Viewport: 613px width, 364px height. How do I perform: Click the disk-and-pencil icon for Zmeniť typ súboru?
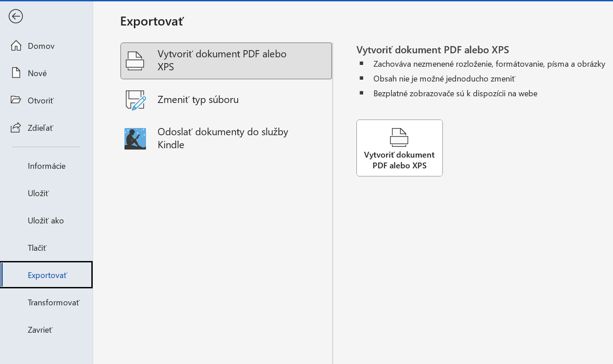[x=136, y=100]
